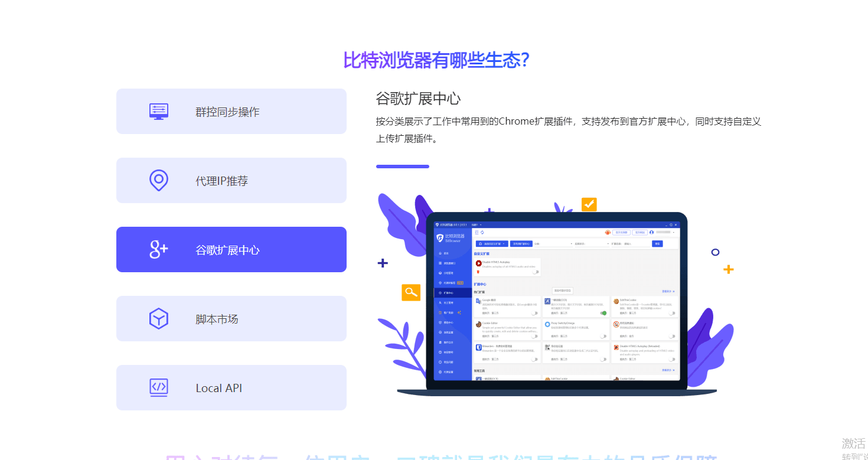Click the blue 搜索 search button

657,243
